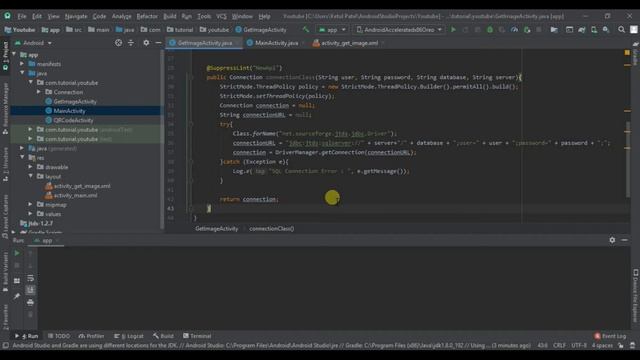
Task: Click the Run Anything terminal-window icon
Action: pos(569,30)
